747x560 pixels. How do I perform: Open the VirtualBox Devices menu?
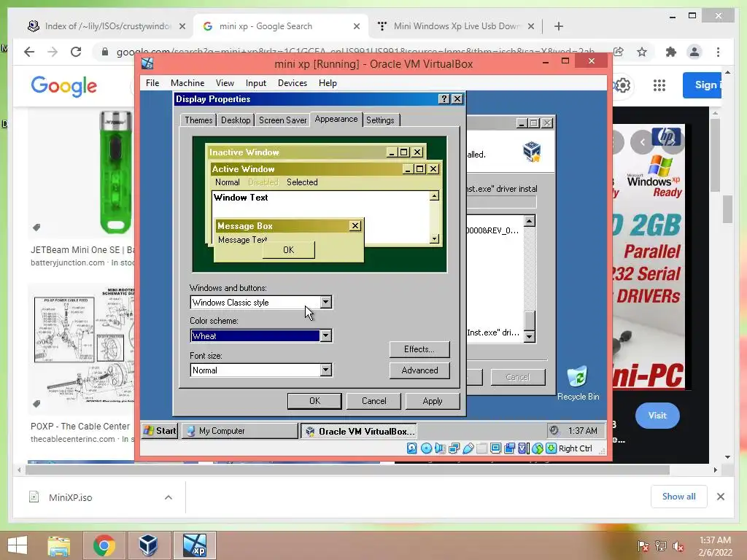click(x=292, y=83)
